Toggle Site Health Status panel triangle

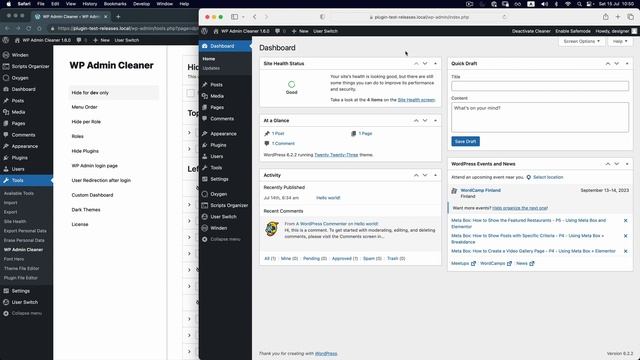coord(435,64)
